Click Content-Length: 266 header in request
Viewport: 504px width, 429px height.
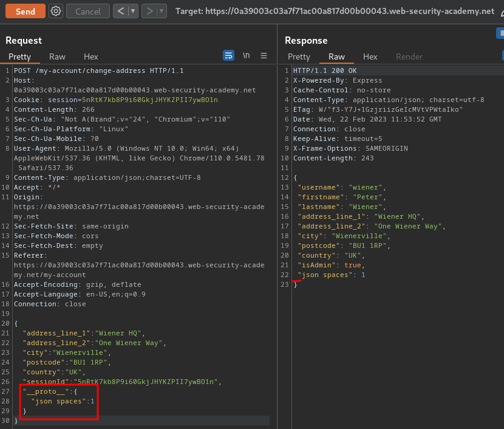tap(54, 109)
